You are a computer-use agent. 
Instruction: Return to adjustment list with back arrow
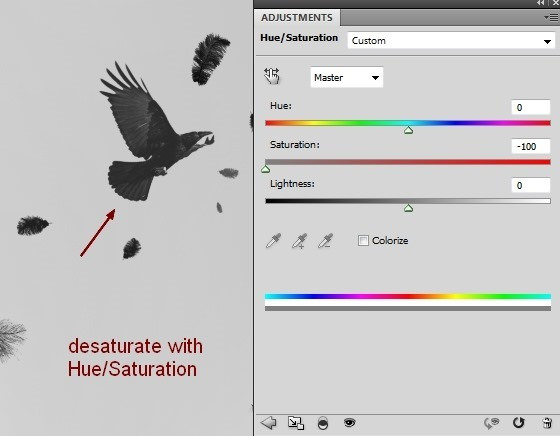(269, 423)
